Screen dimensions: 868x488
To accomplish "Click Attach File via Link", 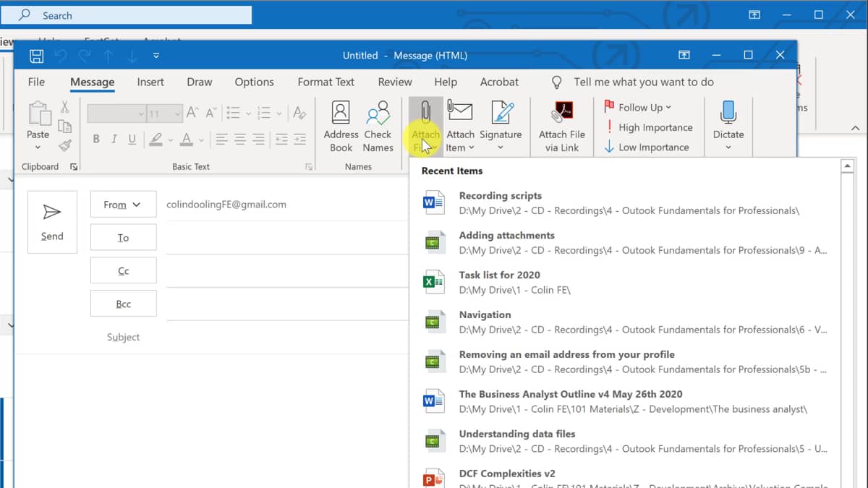I will click(562, 127).
